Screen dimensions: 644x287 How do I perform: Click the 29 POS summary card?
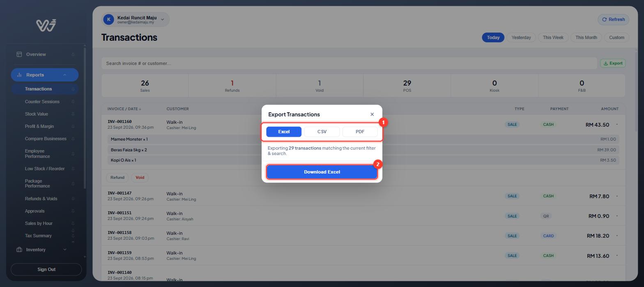point(407,86)
